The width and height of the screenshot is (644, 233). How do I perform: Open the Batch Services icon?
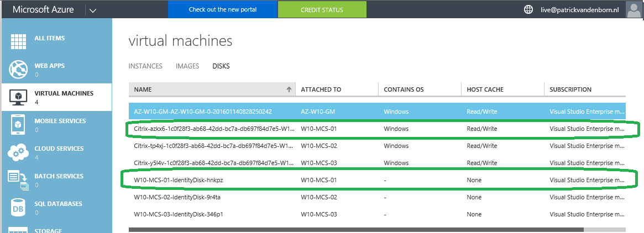coord(17,181)
